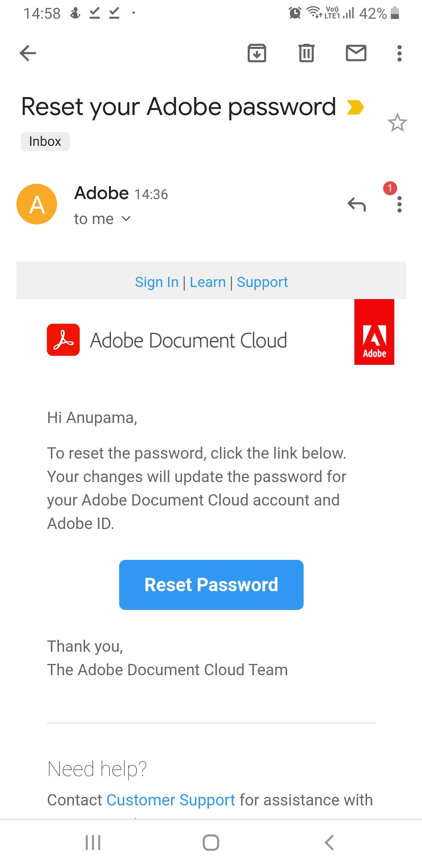The width and height of the screenshot is (422, 868).
Task: Tap the red Adobe logo image
Action: coord(374,332)
